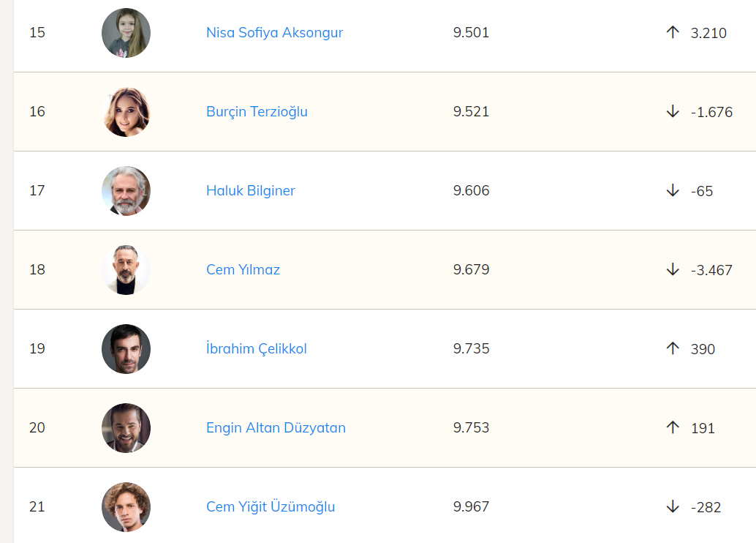This screenshot has width=756, height=543.
Task: Go to Cem Yiğit Üzümoğlu's page
Action: coord(271,507)
